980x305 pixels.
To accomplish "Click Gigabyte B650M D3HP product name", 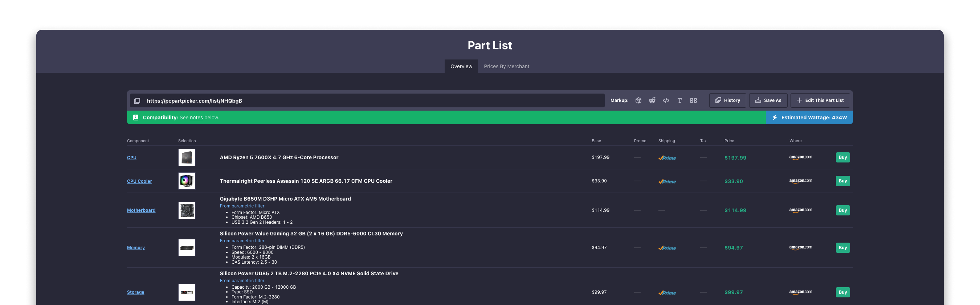I will coord(285,199).
